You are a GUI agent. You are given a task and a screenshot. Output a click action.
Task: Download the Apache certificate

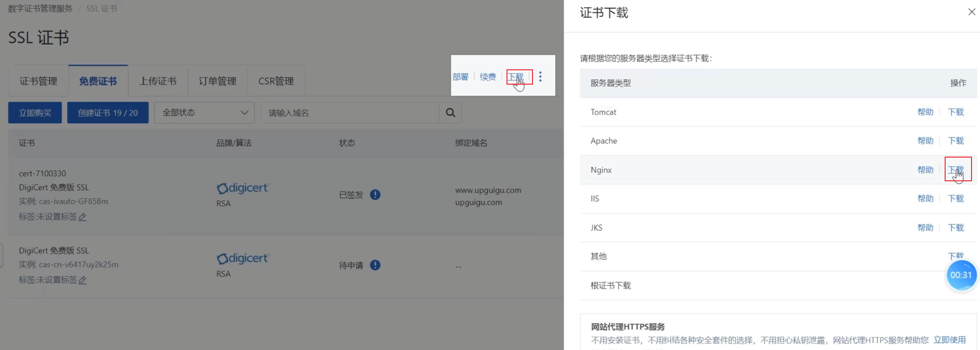click(956, 141)
